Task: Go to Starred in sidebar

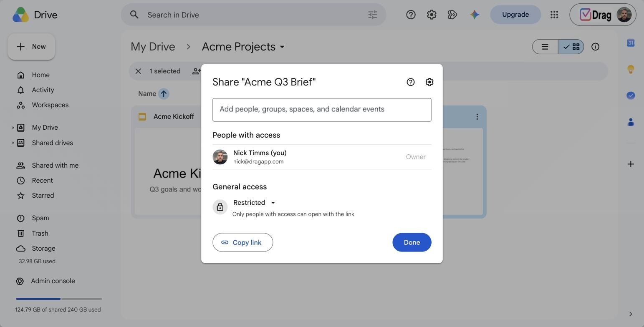Action: coord(43,196)
